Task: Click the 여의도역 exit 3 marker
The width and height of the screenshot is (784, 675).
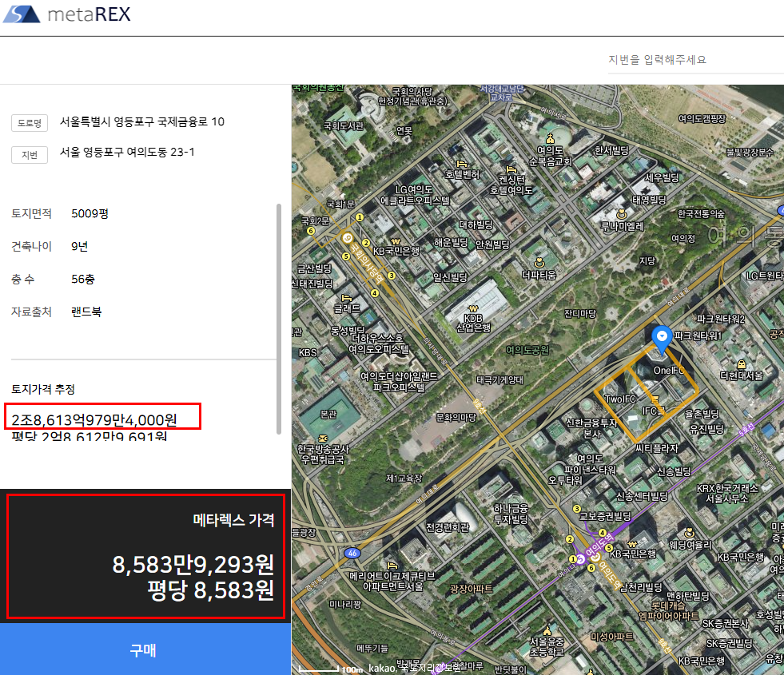Action: 576,509
